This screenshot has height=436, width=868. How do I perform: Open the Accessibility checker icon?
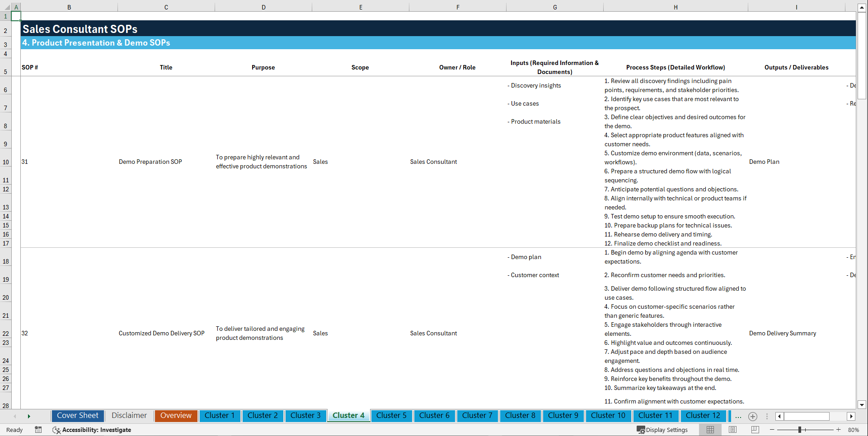click(x=56, y=430)
